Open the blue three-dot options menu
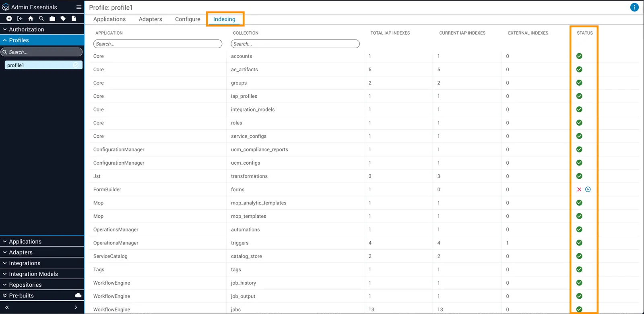The image size is (644, 314). pyautogui.click(x=634, y=7)
